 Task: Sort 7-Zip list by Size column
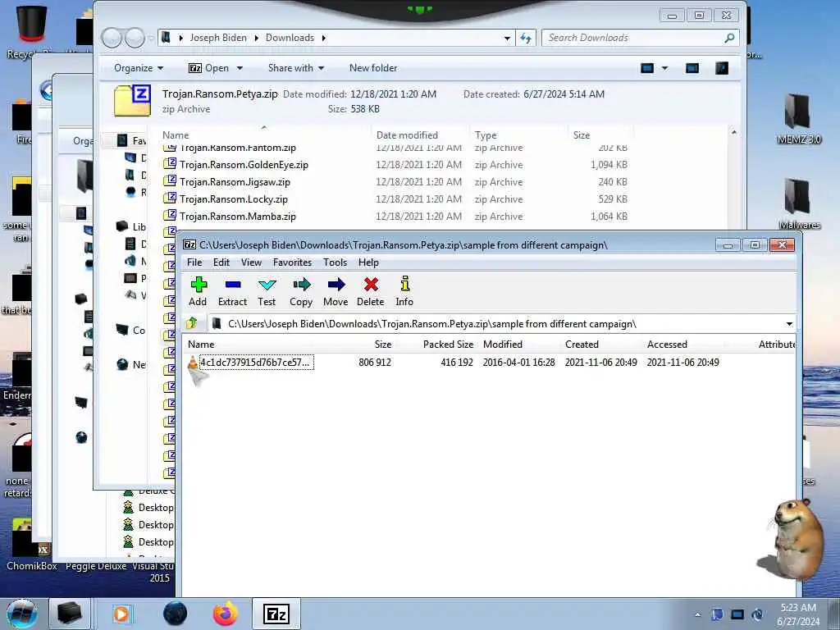point(383,345)
